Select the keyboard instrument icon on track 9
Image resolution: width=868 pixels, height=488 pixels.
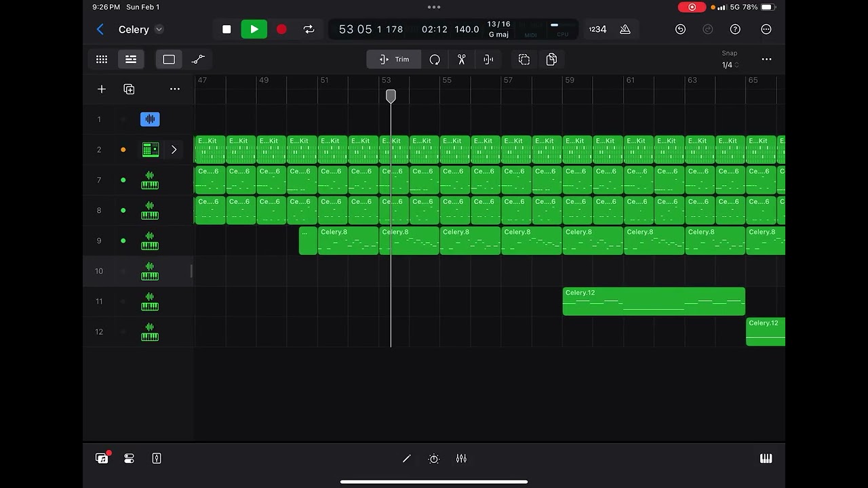(150, 241)
